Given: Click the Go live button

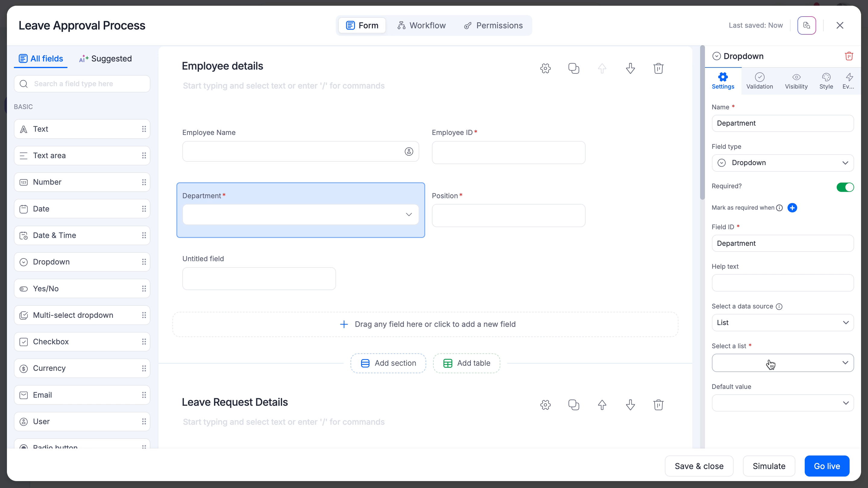Looking at the screenshot, I should (x=826, y=466).
